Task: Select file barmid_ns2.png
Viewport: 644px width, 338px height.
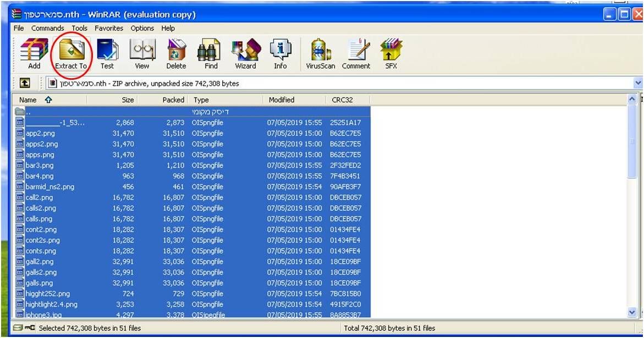Action: pos(50,187)
